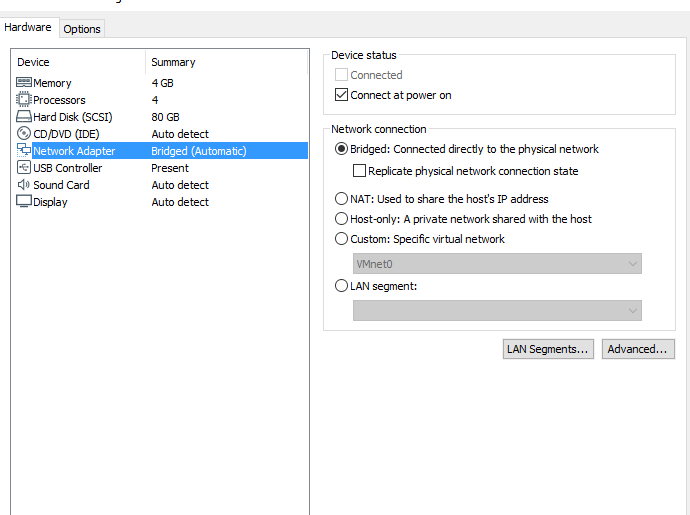Open the LAN Segments dialog
Viewport: 690px width, 515px height.
coord(548,349)
